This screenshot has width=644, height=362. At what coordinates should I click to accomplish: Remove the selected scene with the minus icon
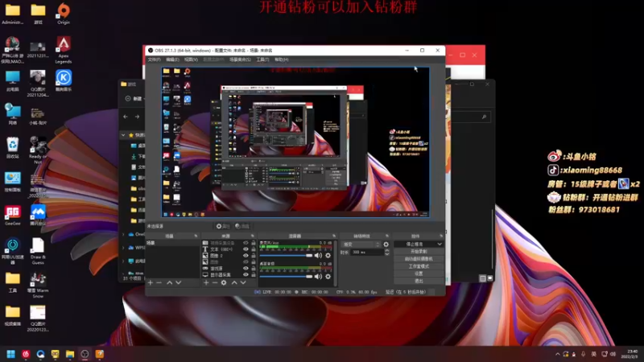pos(159,282)
